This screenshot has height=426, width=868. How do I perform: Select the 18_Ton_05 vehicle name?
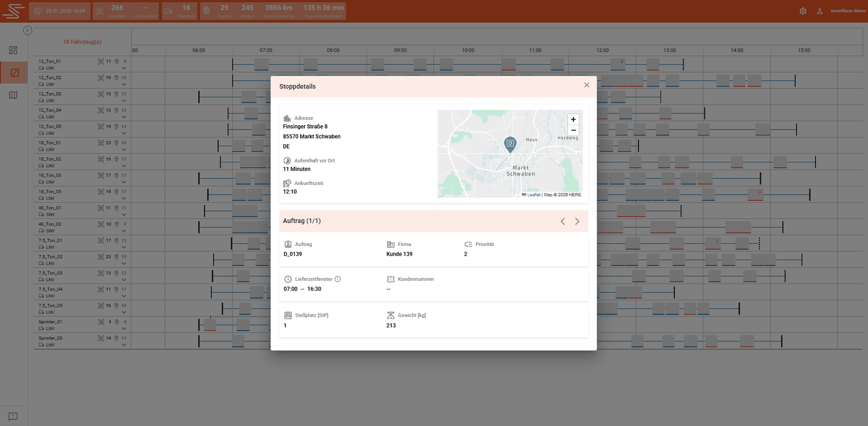click(x=50, y=191)
